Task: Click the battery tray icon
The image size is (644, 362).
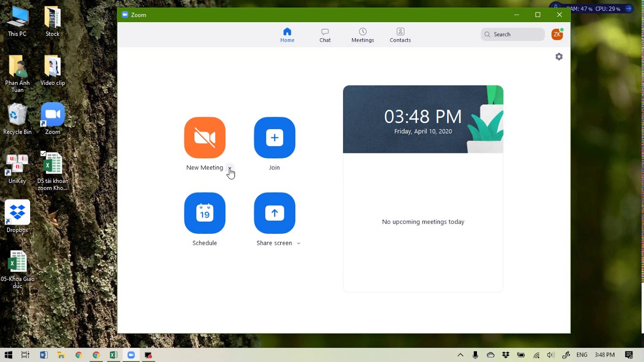Action: pos(521,355)
